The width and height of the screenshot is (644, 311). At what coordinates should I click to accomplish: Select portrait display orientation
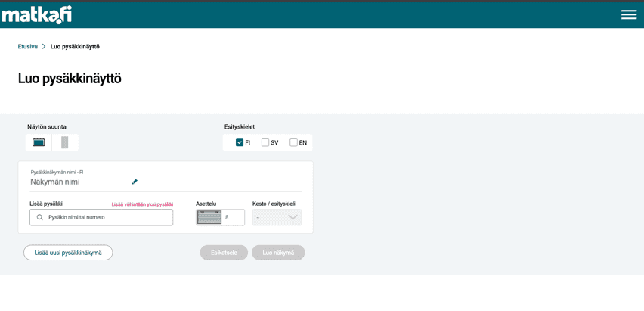coord(64,142)
